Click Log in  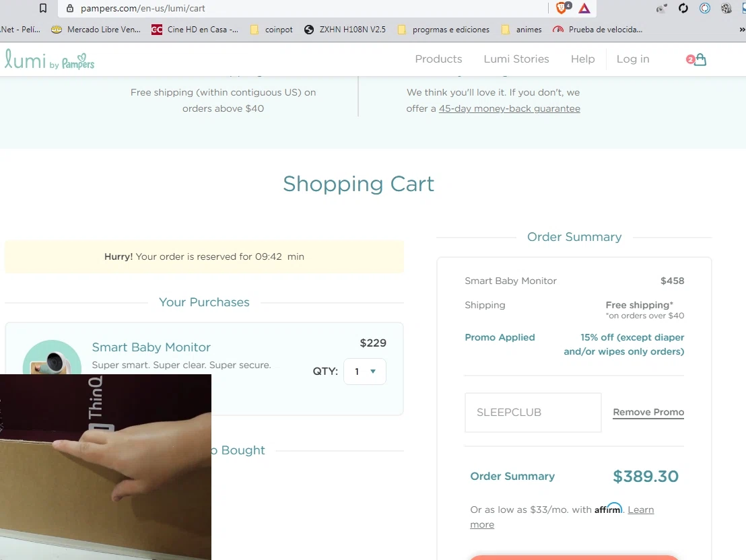pyautogui.click(x=633, y=59)
